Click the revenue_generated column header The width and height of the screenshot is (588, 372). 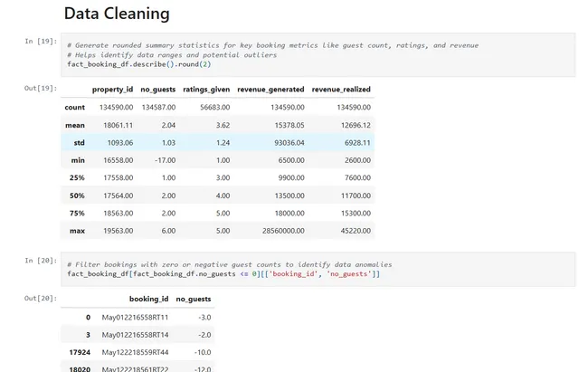tap(270, 90)
